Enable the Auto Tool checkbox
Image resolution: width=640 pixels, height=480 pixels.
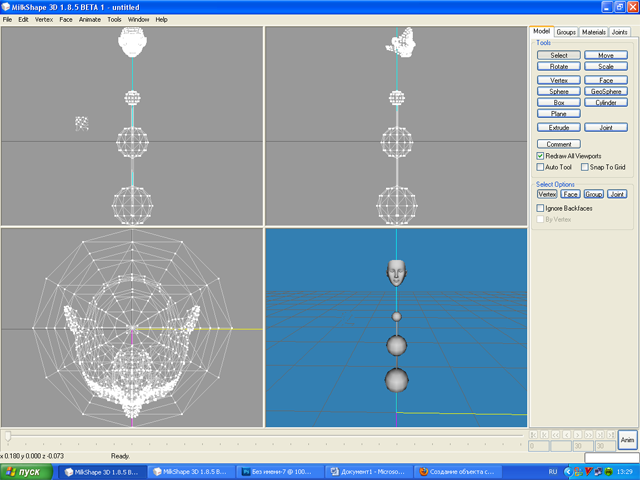541,167
